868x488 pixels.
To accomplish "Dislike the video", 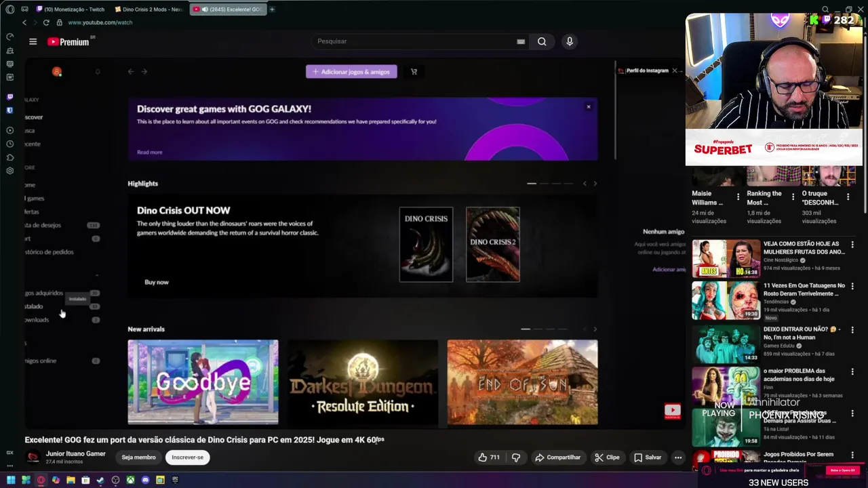I will coord(516,457).
